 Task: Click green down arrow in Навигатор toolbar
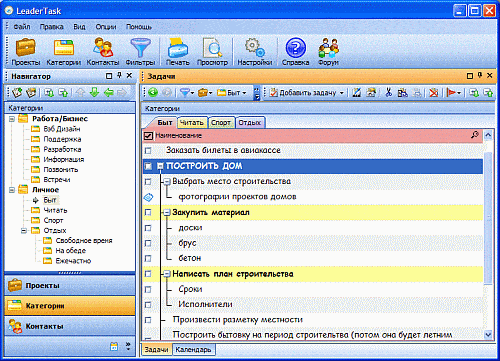pyautogui.click(x=94, y=92)
